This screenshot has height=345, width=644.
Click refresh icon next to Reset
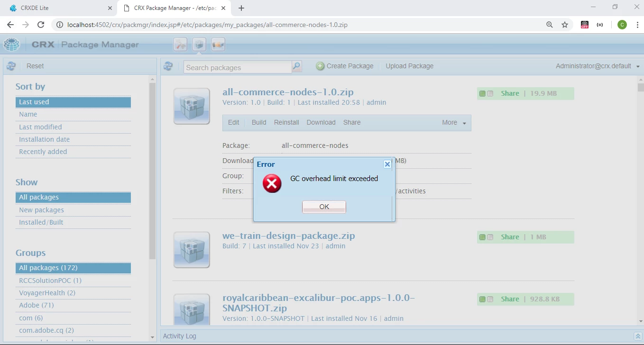[11, 66]
